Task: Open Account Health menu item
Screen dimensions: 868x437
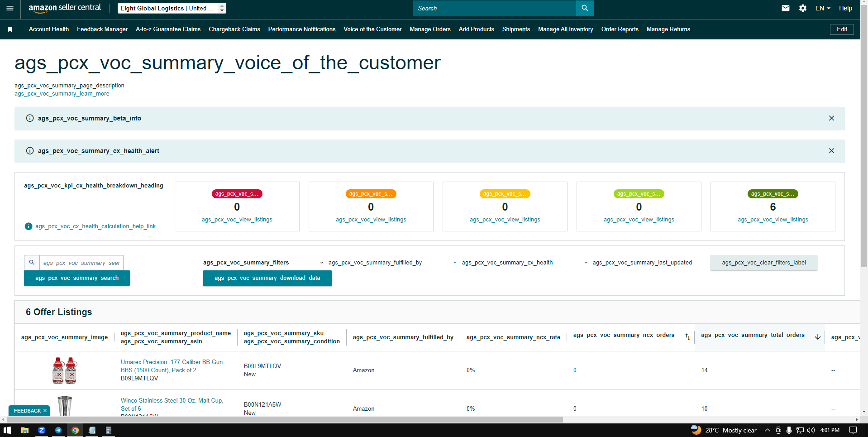Action: tap(49, 29)
